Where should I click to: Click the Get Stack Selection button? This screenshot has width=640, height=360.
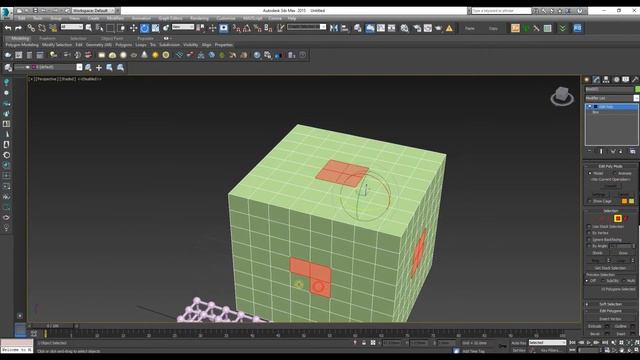[x=610, y=268]
